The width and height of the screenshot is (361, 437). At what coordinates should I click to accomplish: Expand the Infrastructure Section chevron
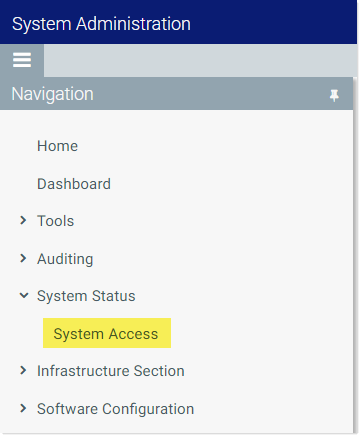coord(23,370)
